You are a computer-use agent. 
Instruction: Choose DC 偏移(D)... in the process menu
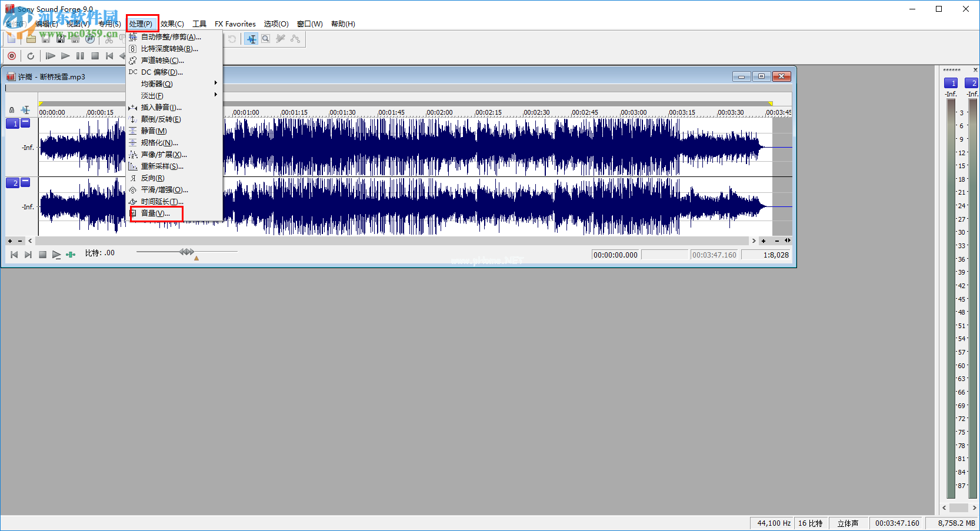[174, 72]
